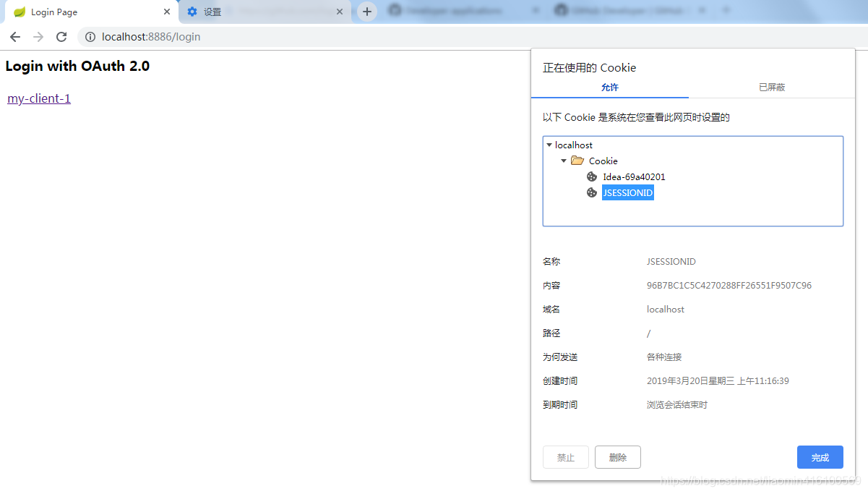Click the forward navigation arrow

click(38, 37)
